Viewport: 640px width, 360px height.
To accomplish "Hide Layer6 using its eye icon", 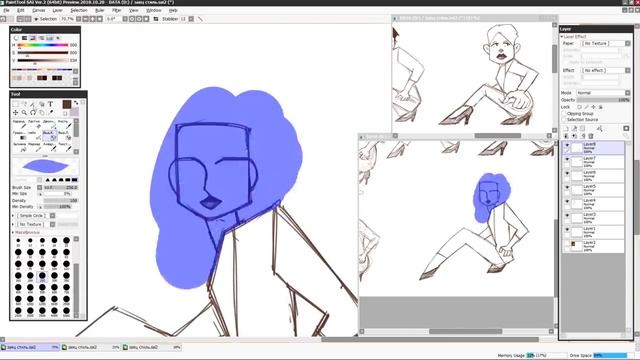I will click(567, 173).
